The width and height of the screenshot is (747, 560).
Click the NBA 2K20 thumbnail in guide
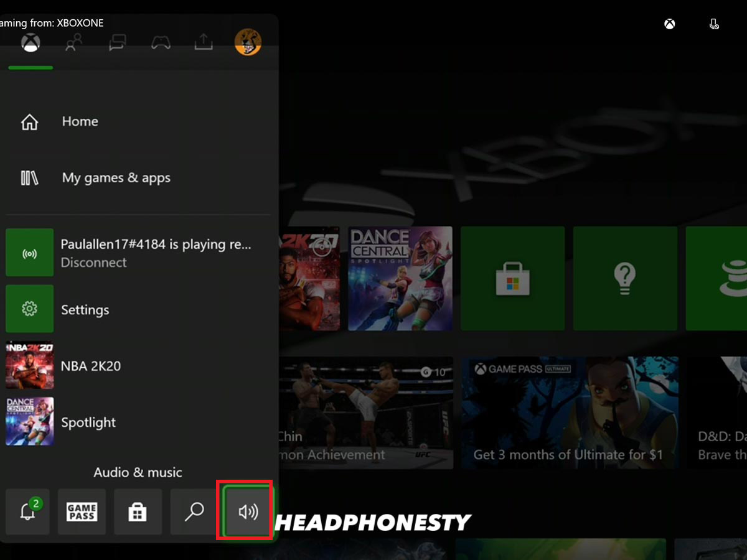point(30,365)
